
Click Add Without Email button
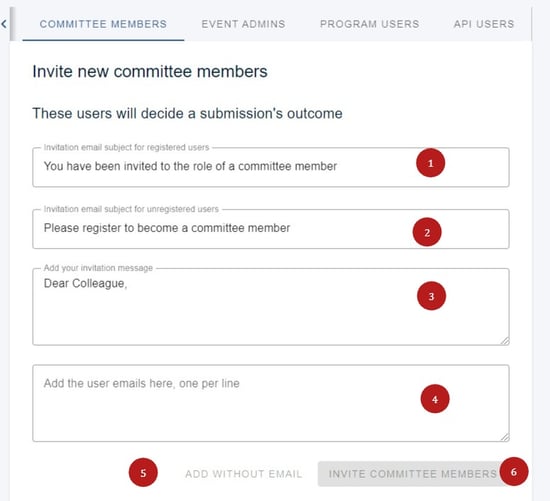[x=243, y=474]
